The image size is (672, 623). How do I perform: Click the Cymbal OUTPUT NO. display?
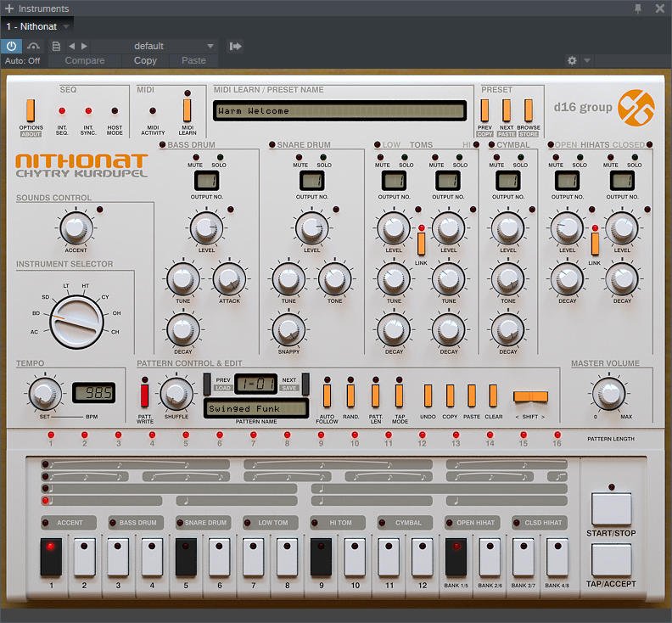508,181
